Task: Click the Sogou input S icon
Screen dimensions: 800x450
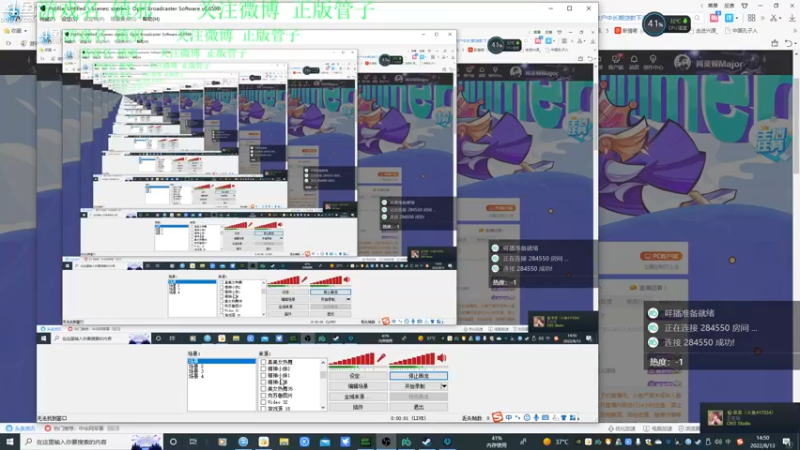Action: tap(497, 417)
